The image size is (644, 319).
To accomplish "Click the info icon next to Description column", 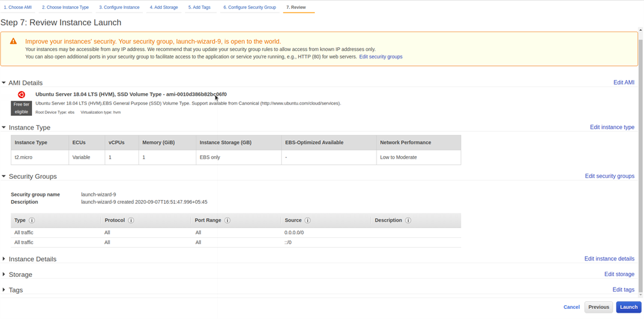I will pyautogui.click(x=408, y=220).
